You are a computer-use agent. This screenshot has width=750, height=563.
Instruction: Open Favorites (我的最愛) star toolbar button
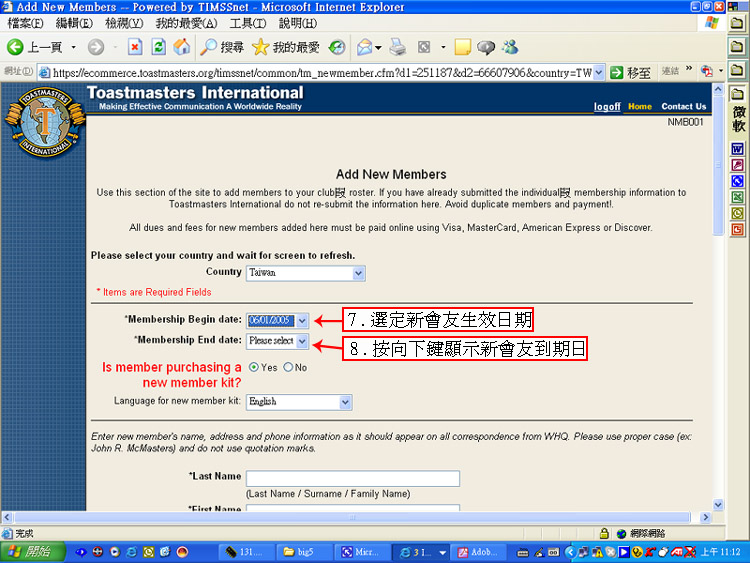pyautogui.click(x=285, y=47)
